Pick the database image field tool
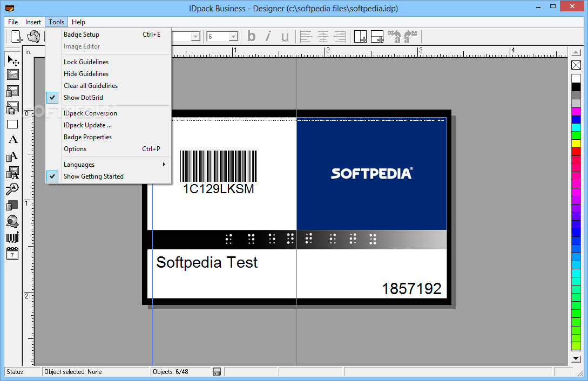 pyautogui.click(x=13, y=91)
